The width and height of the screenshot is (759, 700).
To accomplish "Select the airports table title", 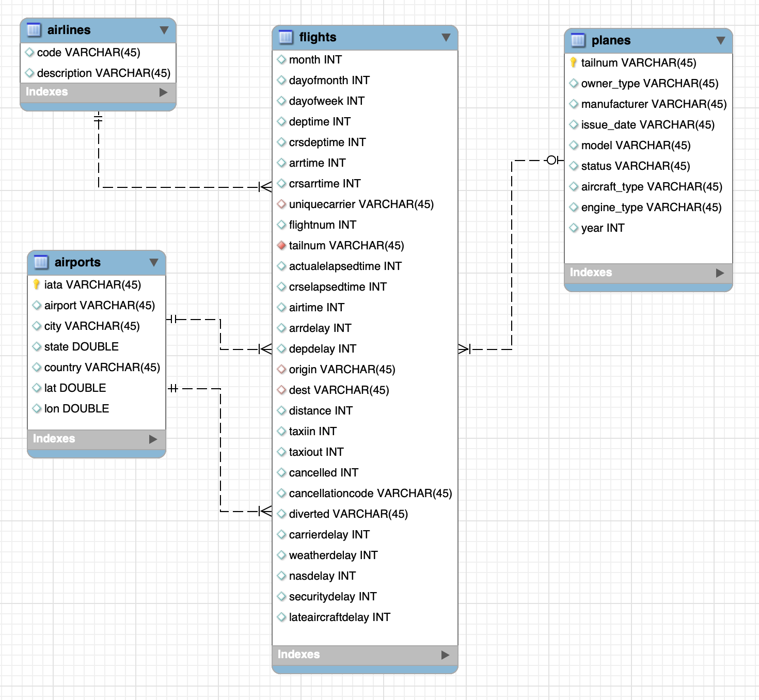I will pos(78,262).
